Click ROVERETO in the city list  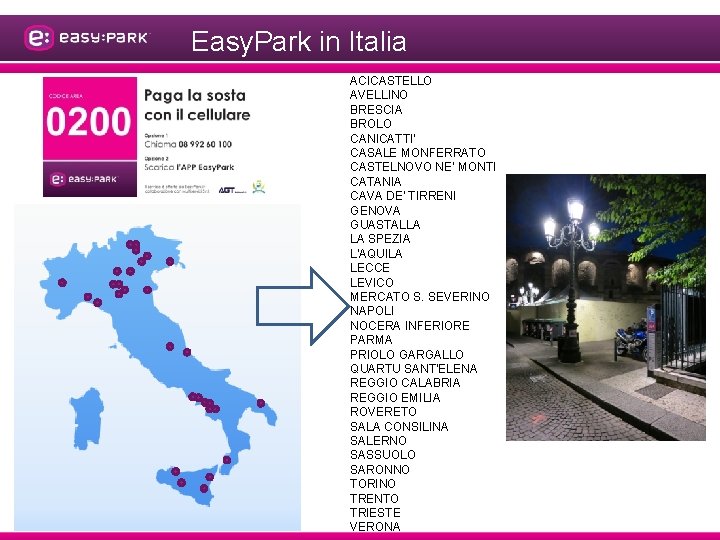pyautogui.click(x=383, y=412)
